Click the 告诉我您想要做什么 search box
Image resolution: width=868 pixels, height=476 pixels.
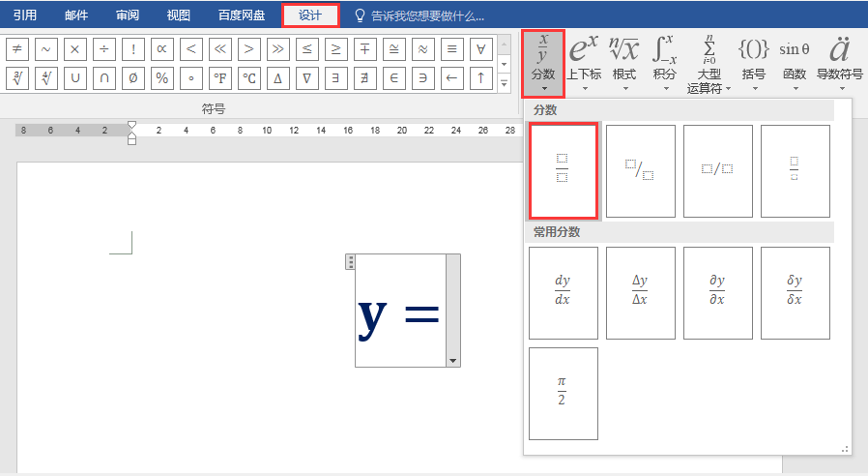pyautogui.click(x=420, y=15)
